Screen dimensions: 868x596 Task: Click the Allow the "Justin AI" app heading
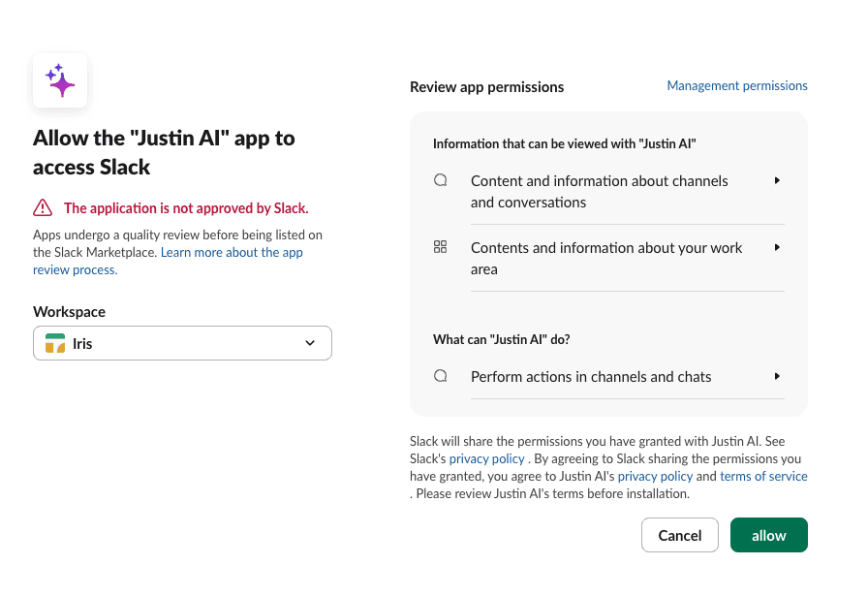point(164,152)
